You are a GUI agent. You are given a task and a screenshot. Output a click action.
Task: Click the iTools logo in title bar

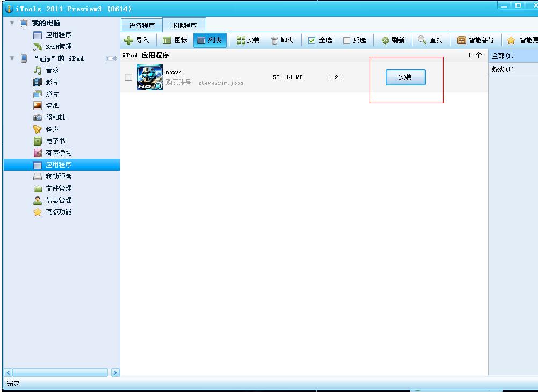[9, 9]
